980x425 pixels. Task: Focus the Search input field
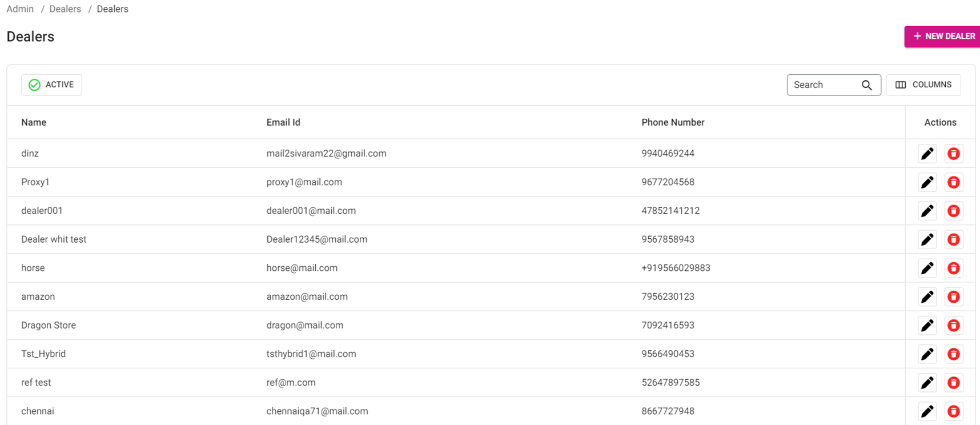[822, 85]
